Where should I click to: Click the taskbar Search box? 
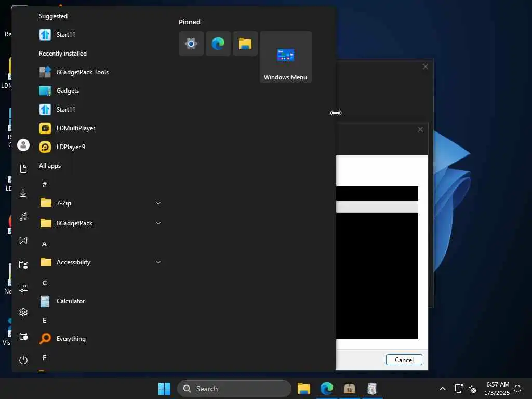pos(234,389)
